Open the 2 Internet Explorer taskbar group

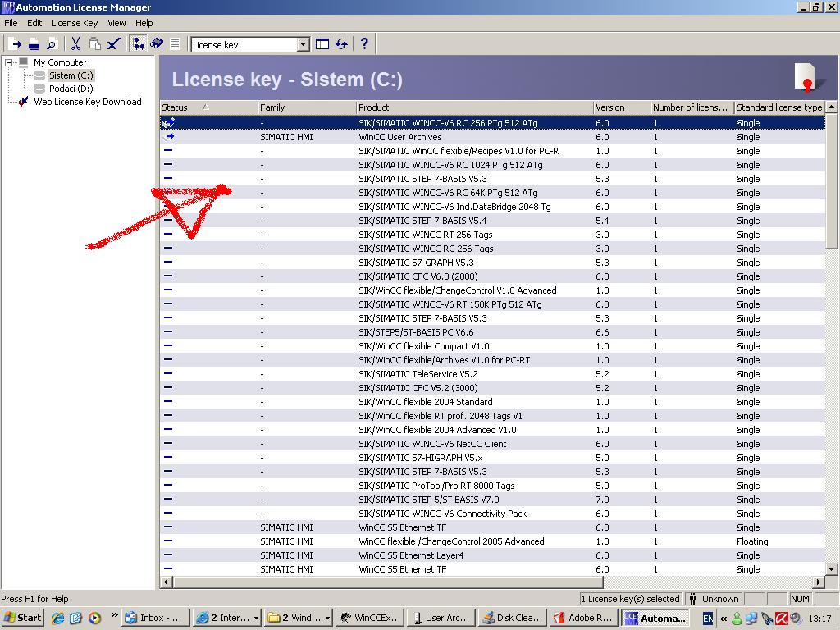coord(227,618)
